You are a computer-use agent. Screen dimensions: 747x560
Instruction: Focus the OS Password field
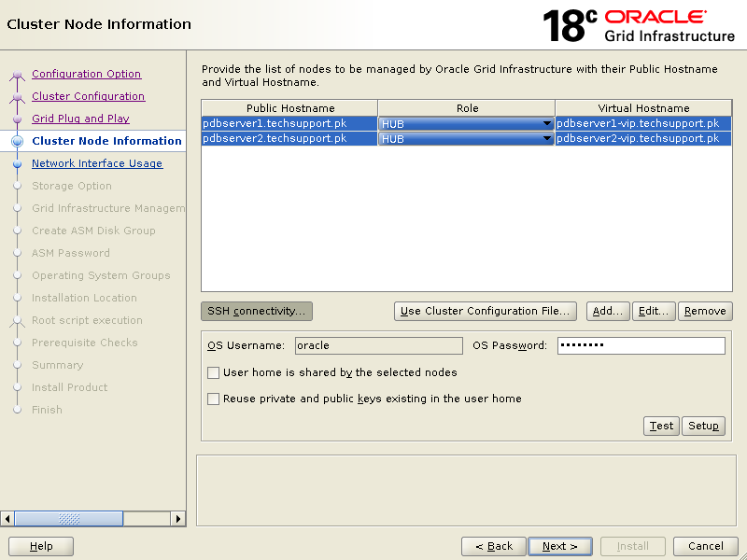[x=641, y=345]
